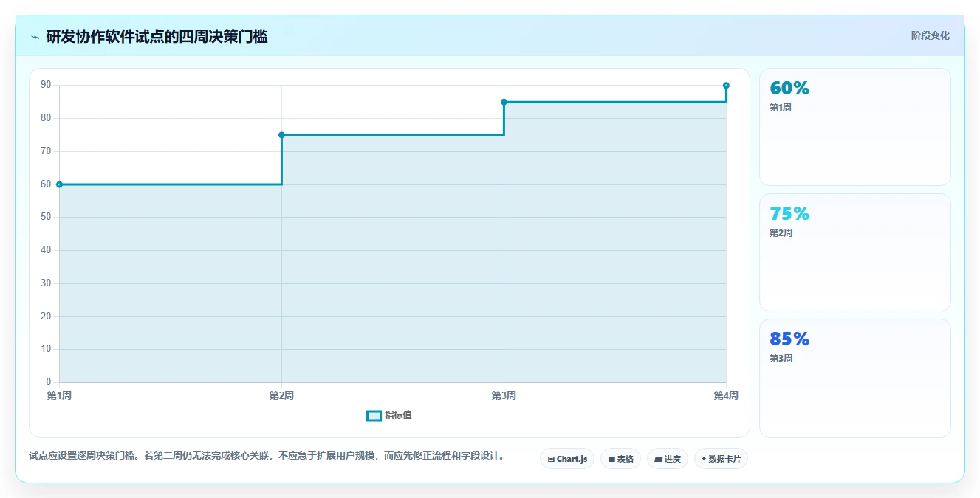Viewport: 980px width, 498px height.
Task: Select the 第4周 data point at 90
Action: point(726,86)
